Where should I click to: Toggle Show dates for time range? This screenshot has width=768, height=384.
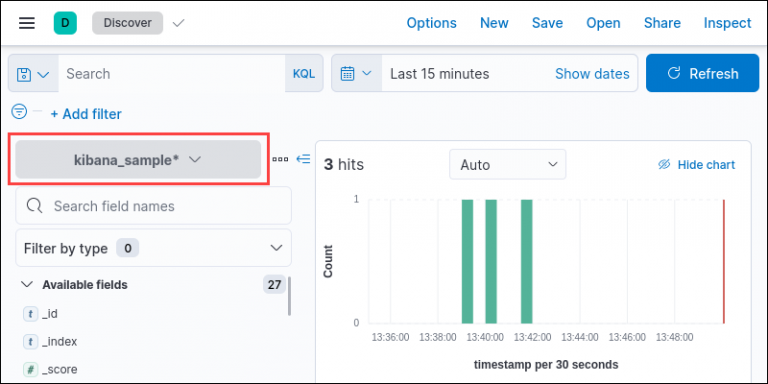tap(592, 74)
